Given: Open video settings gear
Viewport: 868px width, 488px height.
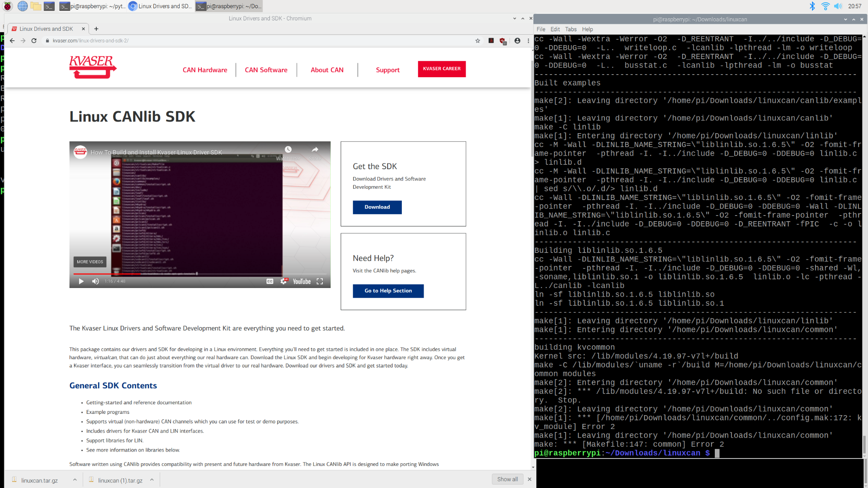Looking at the screenshot, I should coord(284,281).
